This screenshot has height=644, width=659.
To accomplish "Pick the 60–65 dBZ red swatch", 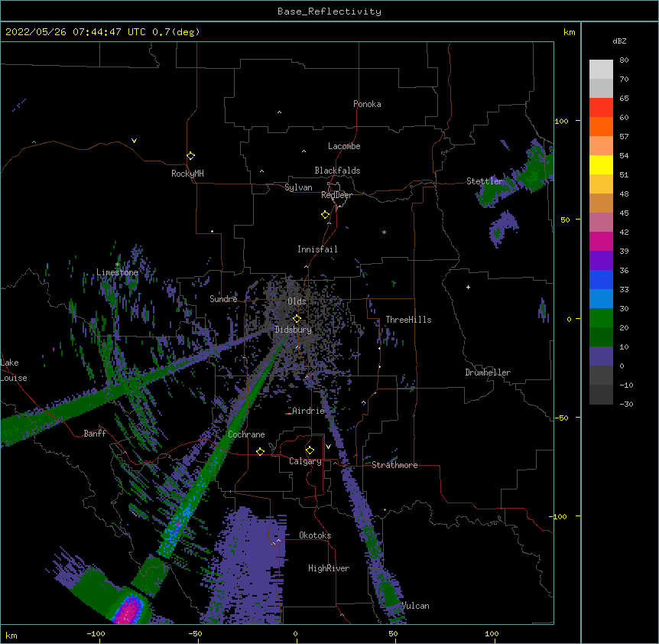I will tap(601, 108).
